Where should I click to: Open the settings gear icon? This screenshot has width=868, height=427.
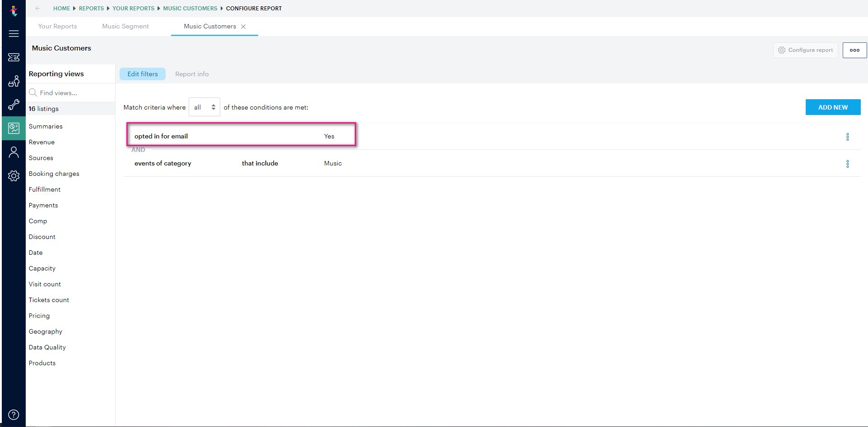[14, 176]
